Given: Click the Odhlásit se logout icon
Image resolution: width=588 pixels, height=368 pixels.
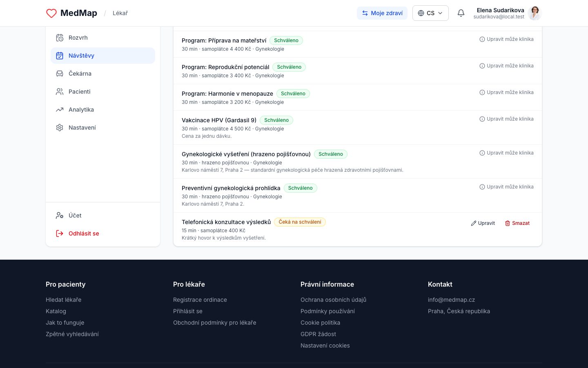Looking at the screenshot, I should (60, 233).
